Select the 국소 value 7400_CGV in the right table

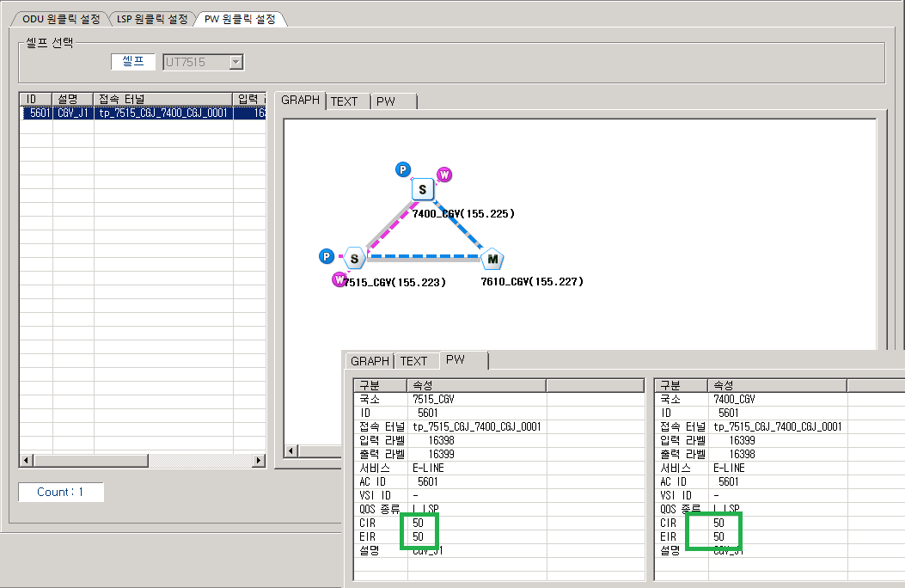(x=734, y=400)
